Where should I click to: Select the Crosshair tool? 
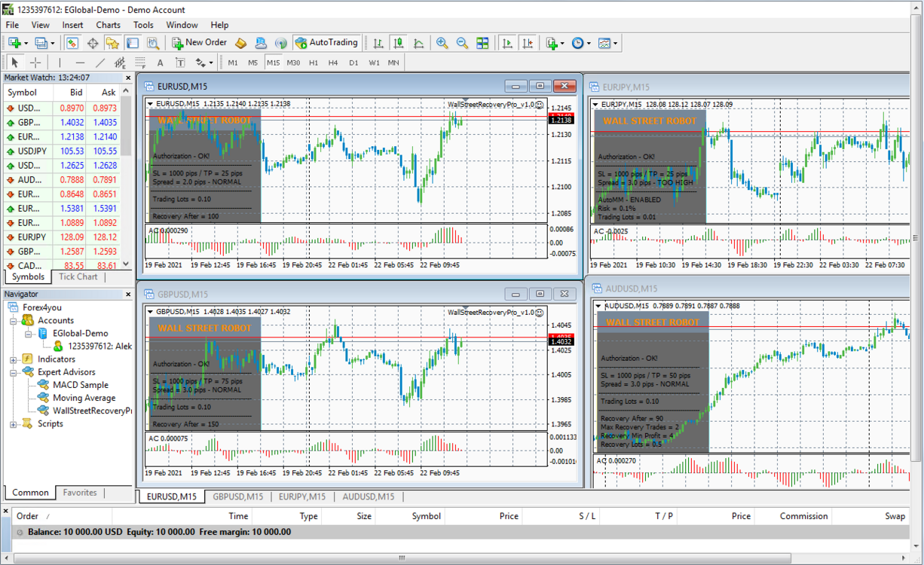click(35, 63)
